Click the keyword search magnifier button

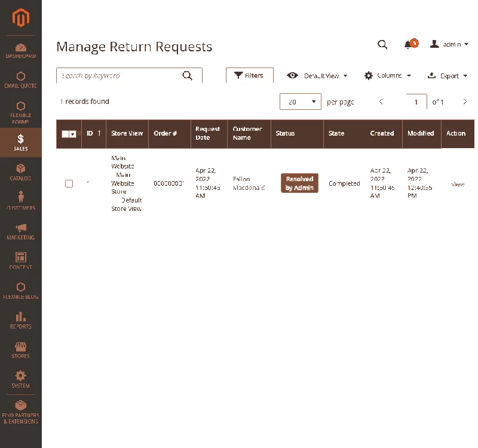[x=188, y=76]
